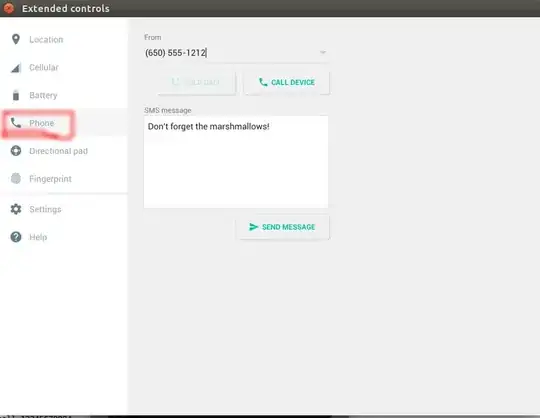Click the Send Message button
The image size is (540, 418).
point(282,227)
